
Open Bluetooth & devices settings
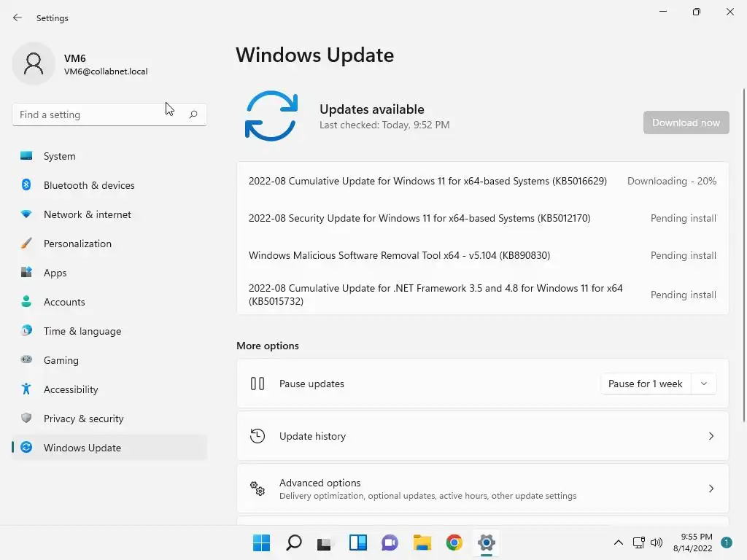pos(109,184)
